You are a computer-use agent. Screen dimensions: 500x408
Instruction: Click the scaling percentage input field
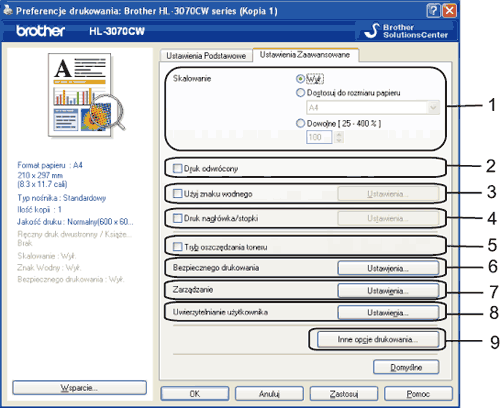(x=319, y=137)
